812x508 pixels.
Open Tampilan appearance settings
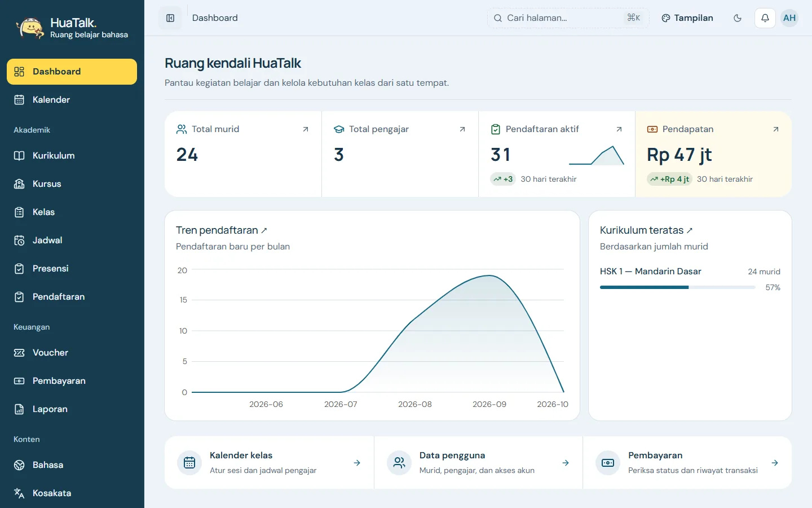pos(687,18)
